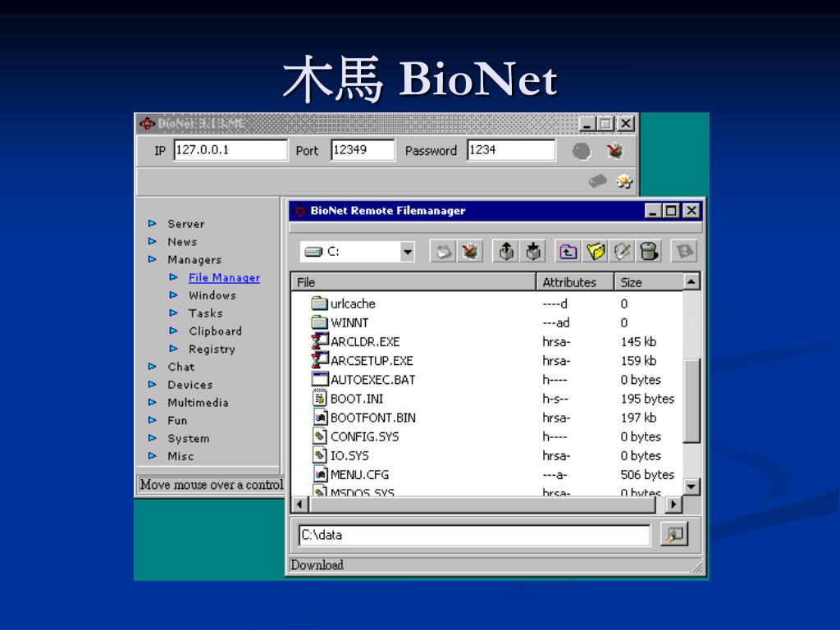840x630 pixels.
Task: Click the file list scroll up arrow
Action: coord(692,281)
